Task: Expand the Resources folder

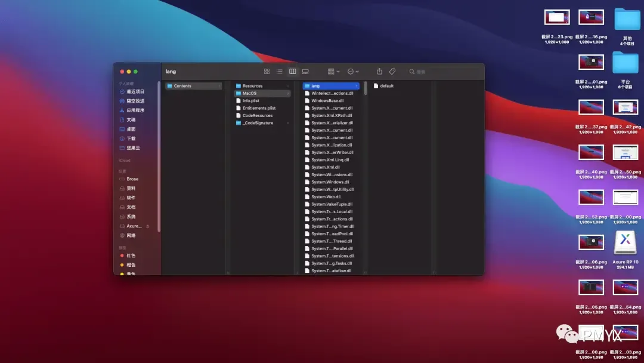Action: (x=252, y=86)
